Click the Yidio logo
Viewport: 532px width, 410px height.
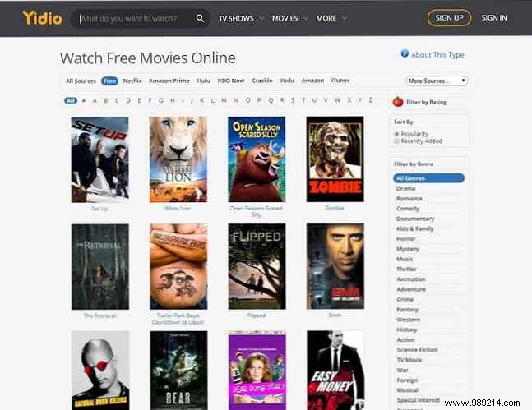pyautogui.click(x=42, y=17)
